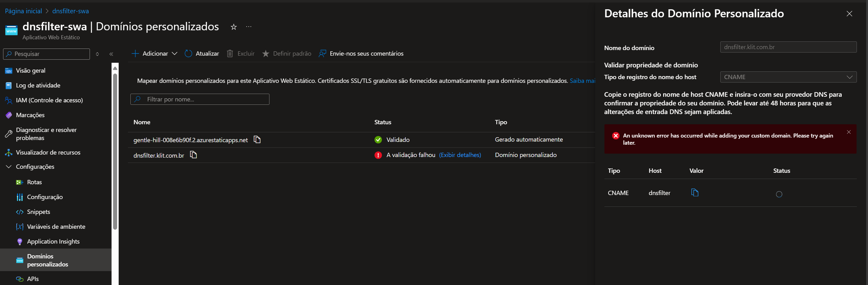Focus the Pesquisar sidebar search box
The image size is (868, 285).
(46, 54)
